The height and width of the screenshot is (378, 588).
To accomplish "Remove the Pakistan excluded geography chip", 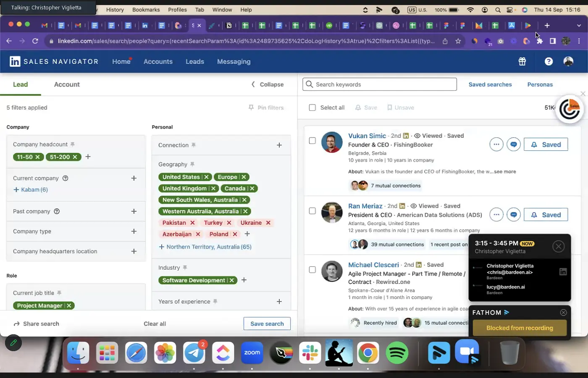I will pyautogui.click(x=192, y=223).
